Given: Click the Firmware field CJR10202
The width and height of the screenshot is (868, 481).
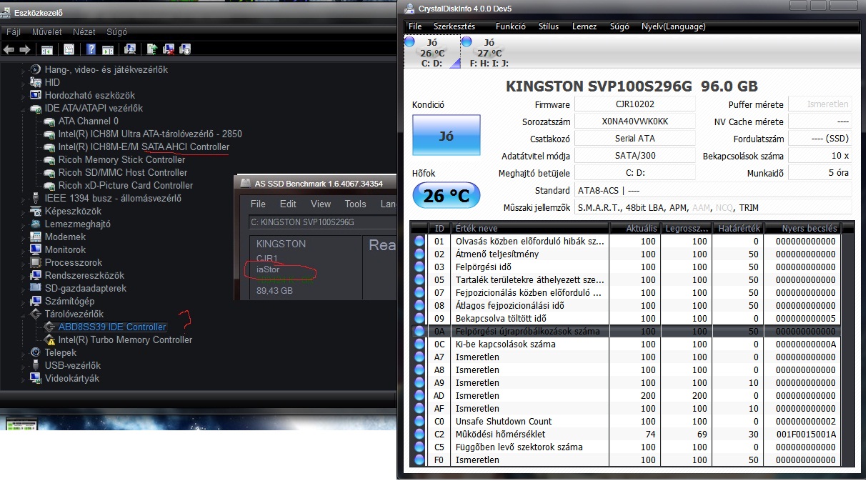Looking at the screenshot, I should point(634,104).
